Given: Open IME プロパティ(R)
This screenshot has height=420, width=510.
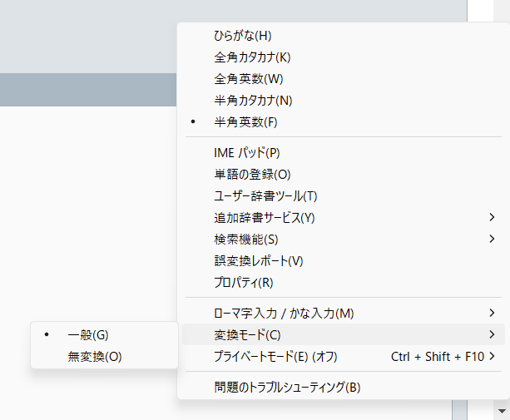Looking at the screenshot, I should pyautogui.click(x=244, y=283).
